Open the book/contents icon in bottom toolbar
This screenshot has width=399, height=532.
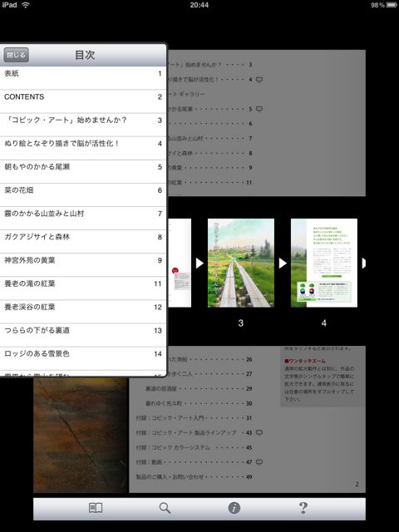[x=96, y=508]
